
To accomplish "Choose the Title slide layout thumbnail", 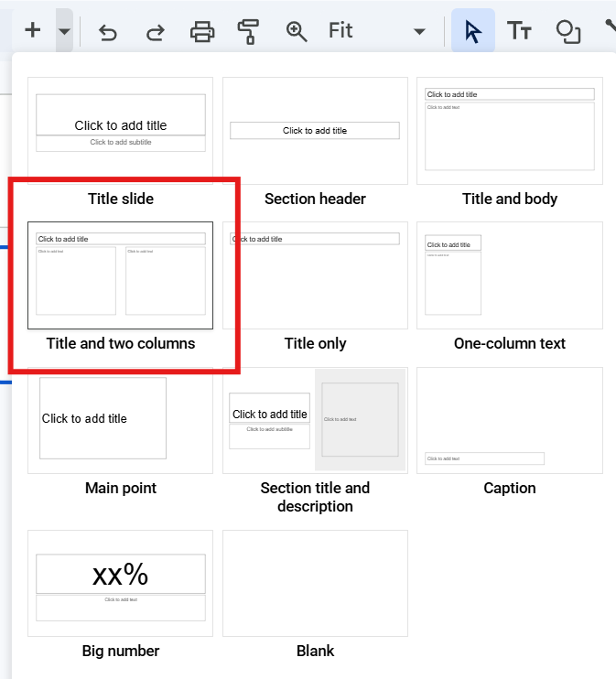I will click(121, 130).
